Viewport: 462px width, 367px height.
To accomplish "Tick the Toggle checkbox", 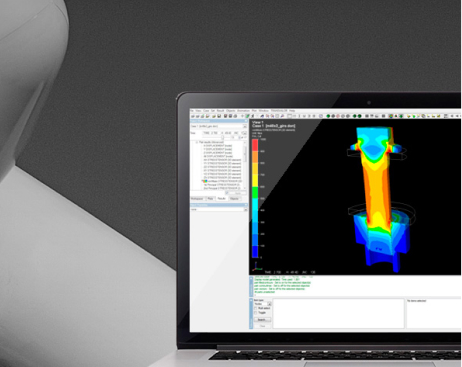I will [x=256, y=313].
